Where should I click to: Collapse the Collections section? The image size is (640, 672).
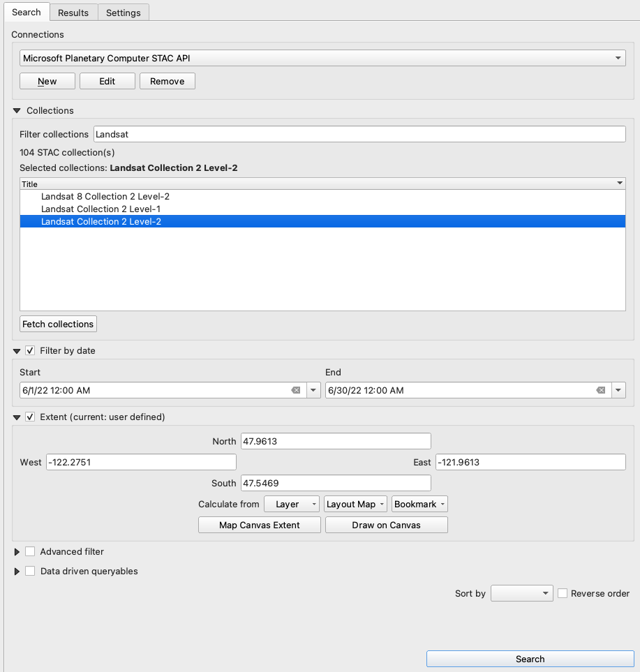17,110
